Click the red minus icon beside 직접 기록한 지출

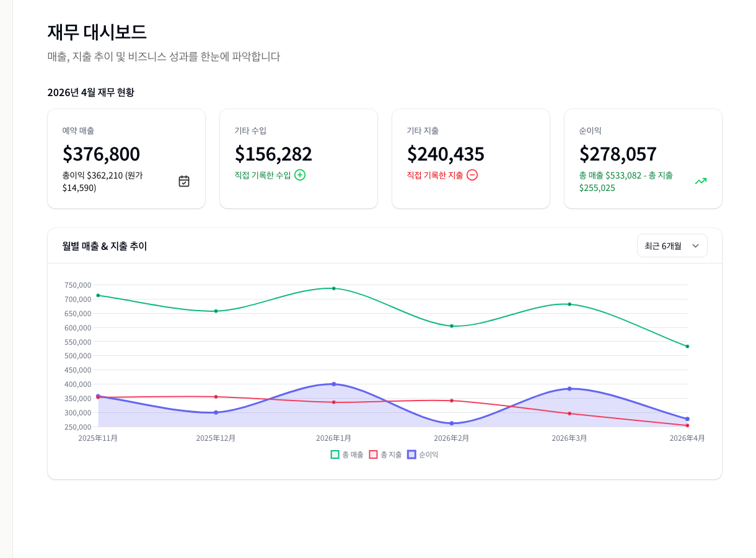click(x=472, y=175)
